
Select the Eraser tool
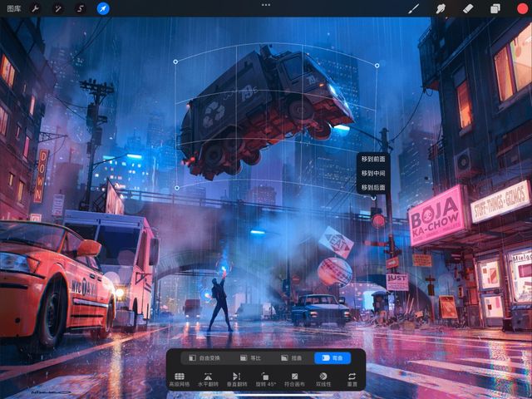coord(468,8)
